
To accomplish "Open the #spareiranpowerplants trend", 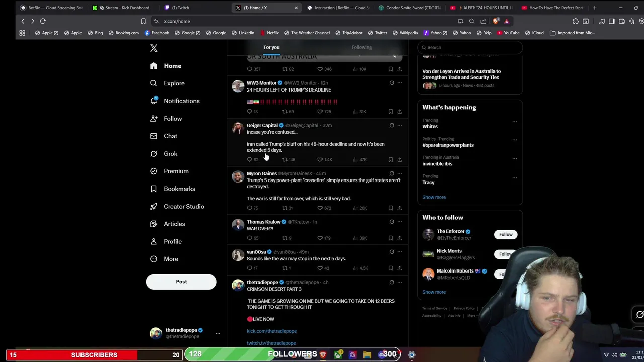I will [x=448, y=145].
